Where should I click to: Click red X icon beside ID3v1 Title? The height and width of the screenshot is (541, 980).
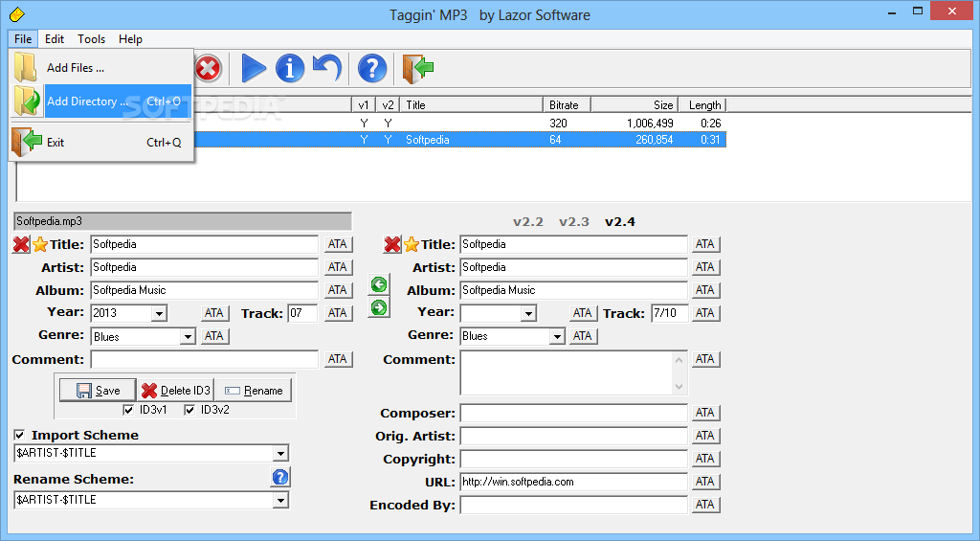(21, 244)
